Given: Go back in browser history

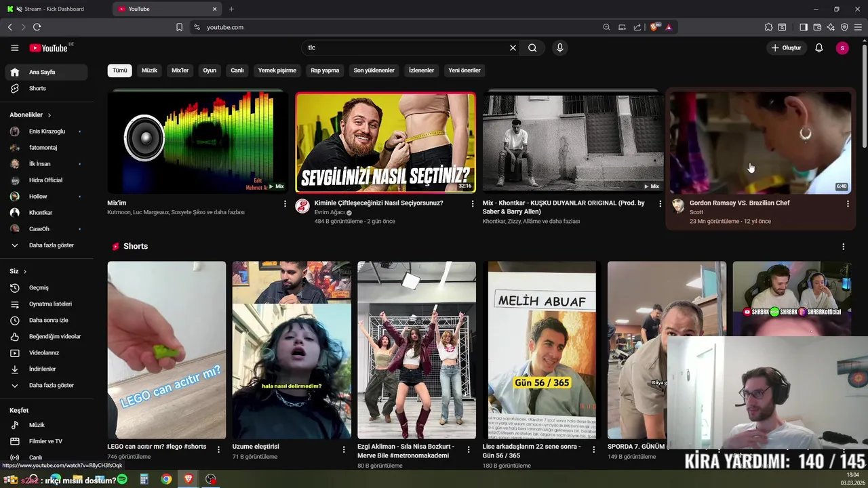Looking at the screenshot, I should [9, 27].
